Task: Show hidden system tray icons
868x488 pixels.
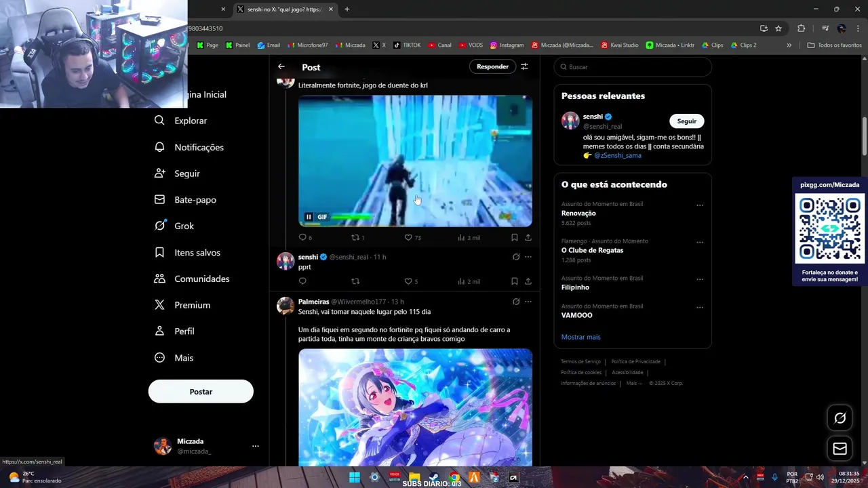Action: point(745,477)
